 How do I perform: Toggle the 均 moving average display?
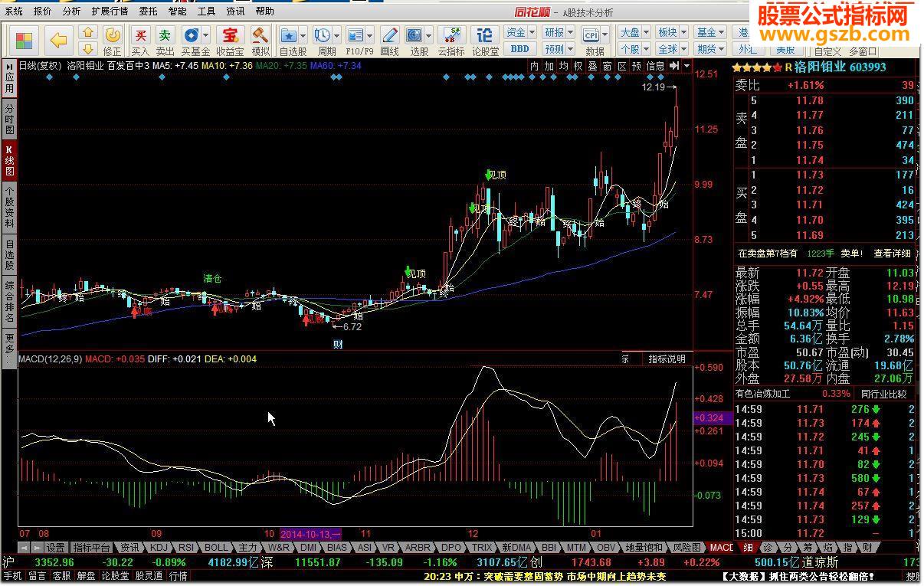pyautogui.click(x=564, y=67)
